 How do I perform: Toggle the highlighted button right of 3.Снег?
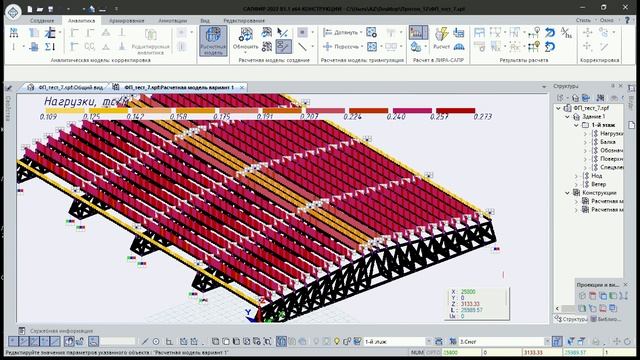pos(557,341)
